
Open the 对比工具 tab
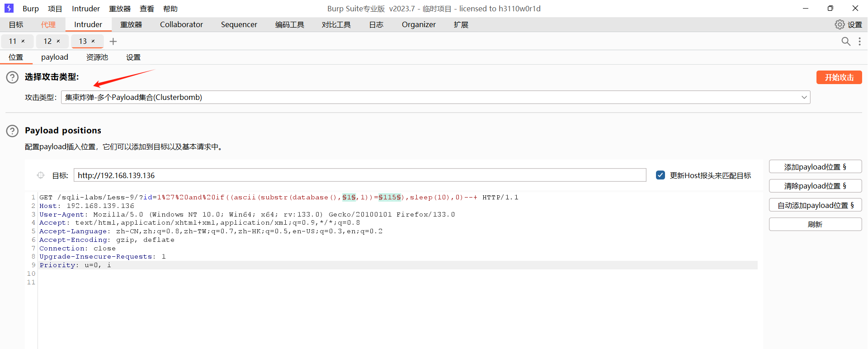(x=336, y=24)
